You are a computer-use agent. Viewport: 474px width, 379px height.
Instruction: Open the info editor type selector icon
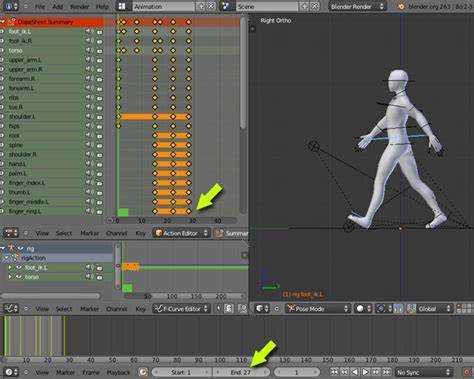(x=11, y=6)
